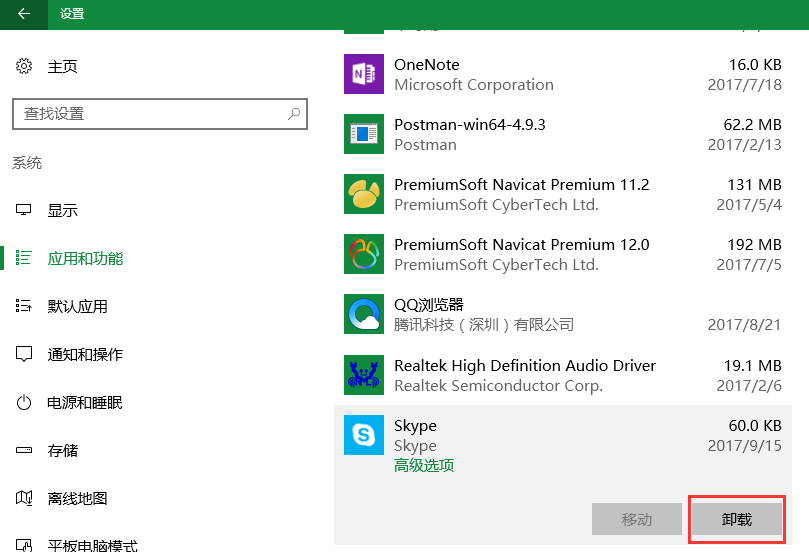Select the Navicat Premium 12.0 icon
Image resolution: width=809 pixels, height=552 pixels.
pyautogui.click(x=364, y=254)
